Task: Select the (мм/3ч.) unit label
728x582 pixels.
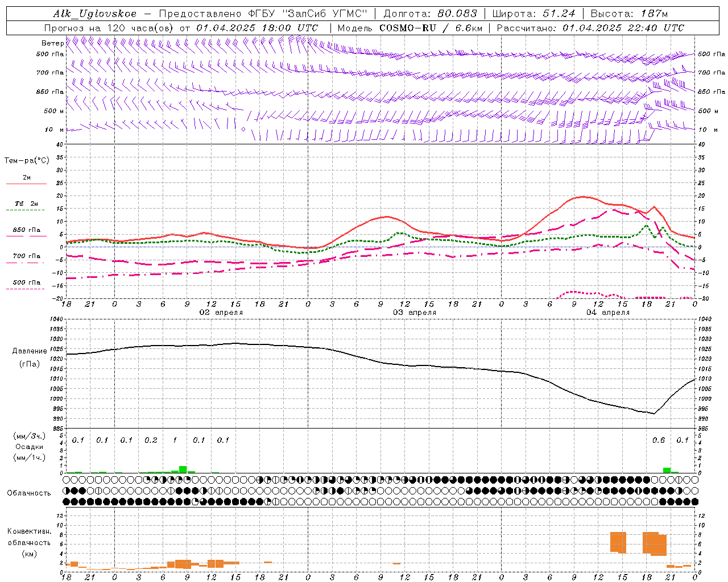Action: tap(29, 436)
